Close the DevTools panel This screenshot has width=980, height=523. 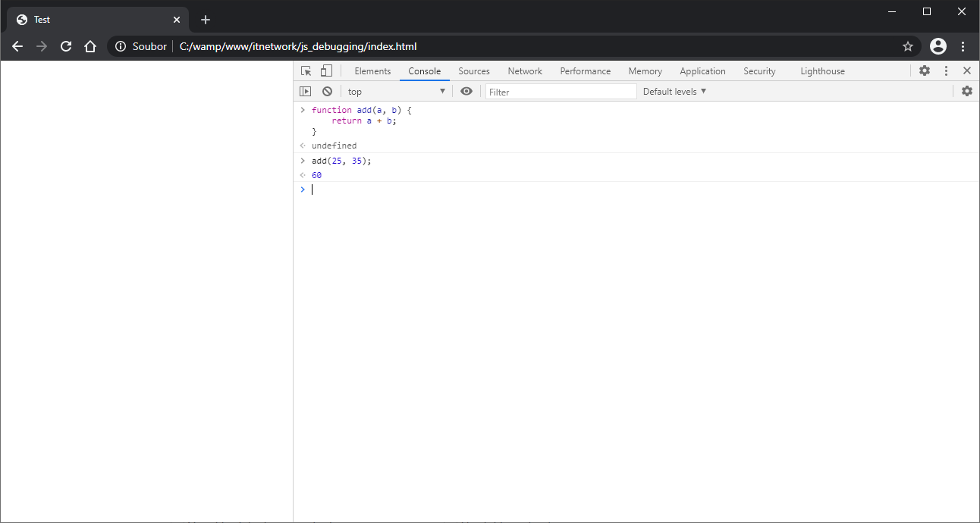tap(966, 70)
